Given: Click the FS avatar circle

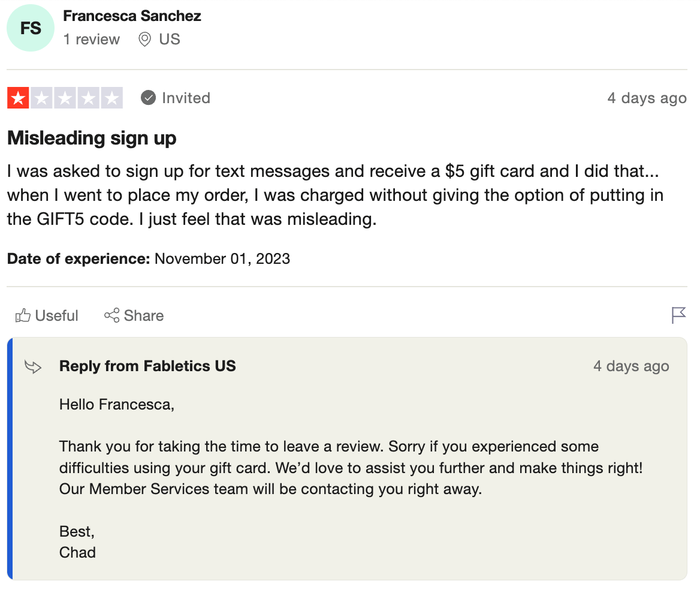Looking at the screenshot, I should (30, 28).
